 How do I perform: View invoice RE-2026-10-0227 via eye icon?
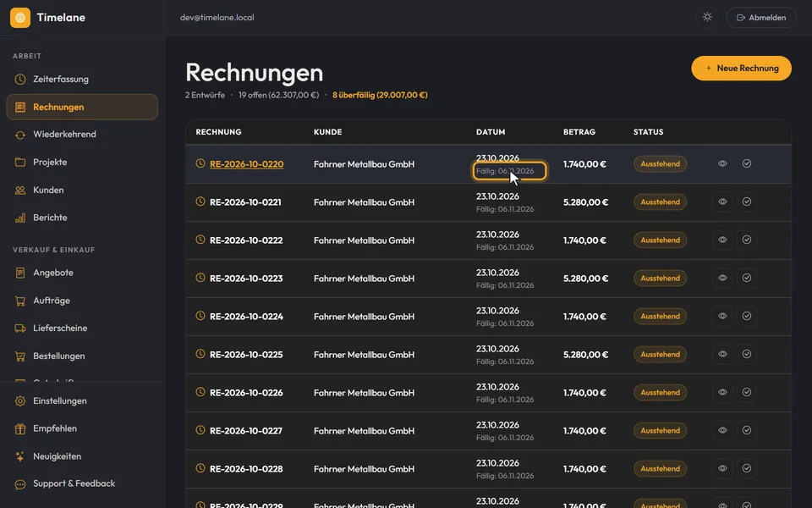[x=722, y=430]
